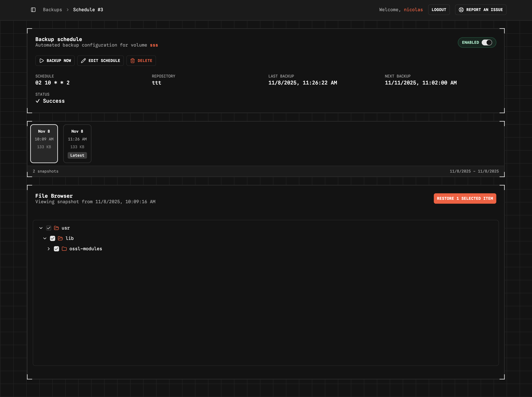Toggle the sidebar panel icon
Viewport: 532px width, 397px height.
(33, 10)
